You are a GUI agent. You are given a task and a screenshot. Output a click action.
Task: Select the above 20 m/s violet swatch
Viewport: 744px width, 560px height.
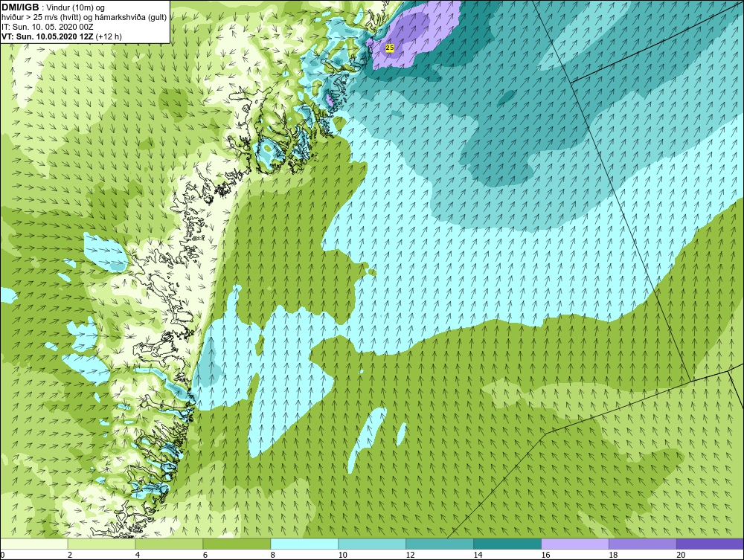pos(710,544)
